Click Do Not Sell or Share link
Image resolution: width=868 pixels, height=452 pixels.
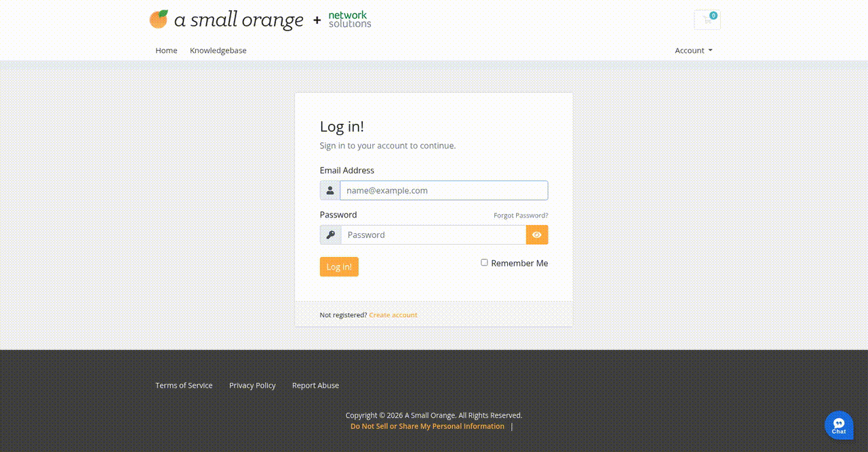(x=427, y=426)
